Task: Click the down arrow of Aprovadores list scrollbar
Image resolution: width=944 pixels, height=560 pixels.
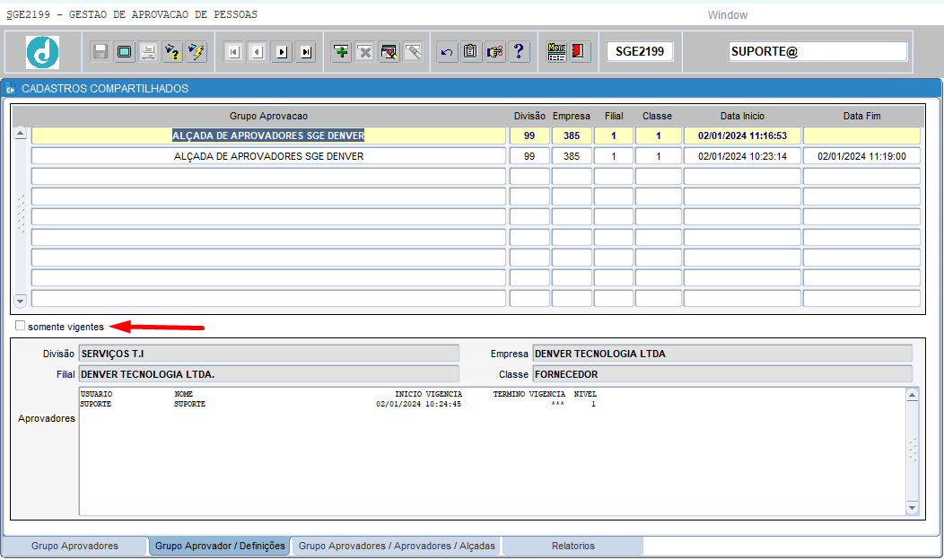Action: point(912,508)
